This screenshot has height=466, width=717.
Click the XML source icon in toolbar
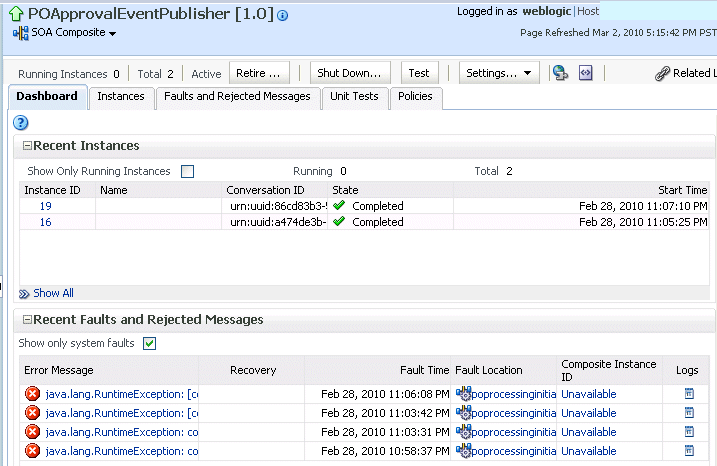click(x=586, y=73)
